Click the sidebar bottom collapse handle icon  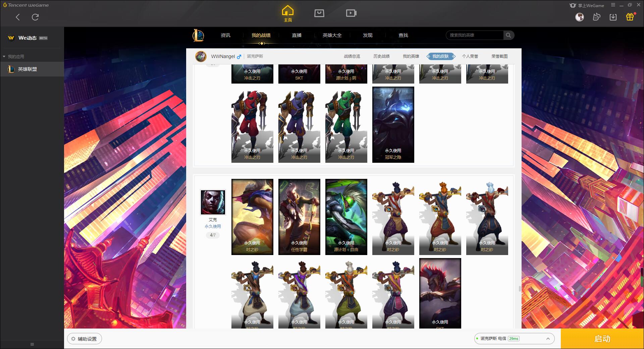tap(32, 344)
